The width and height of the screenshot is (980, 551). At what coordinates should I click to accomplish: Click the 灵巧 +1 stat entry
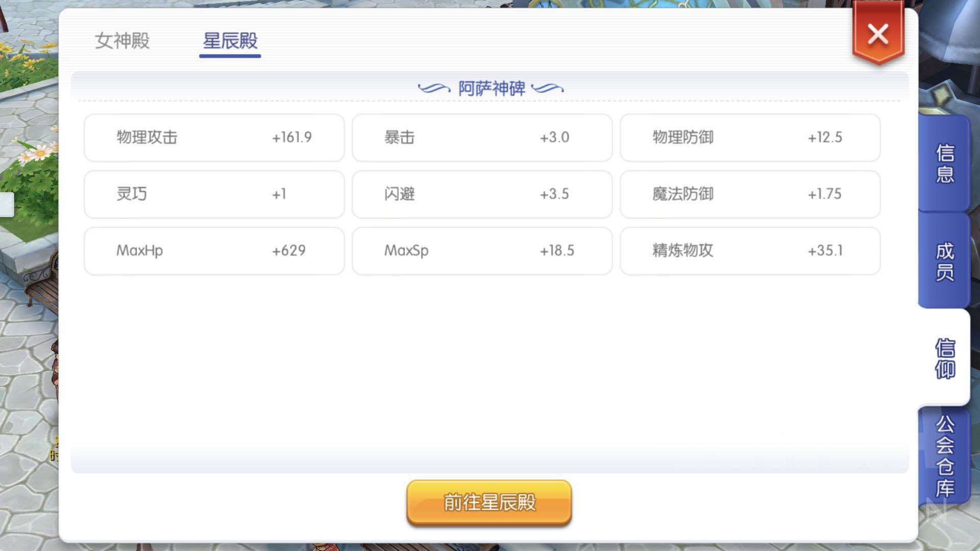214,194
